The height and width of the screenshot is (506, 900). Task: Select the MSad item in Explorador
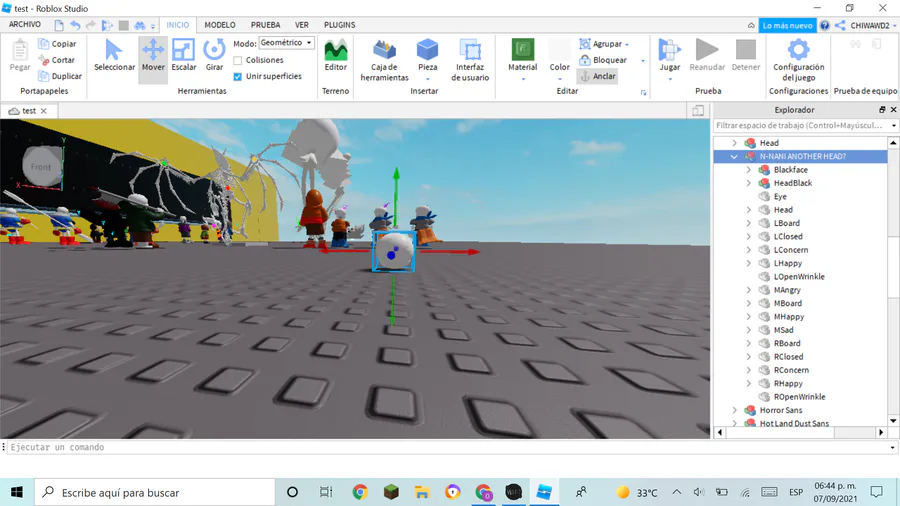click(x=783, y=330)
